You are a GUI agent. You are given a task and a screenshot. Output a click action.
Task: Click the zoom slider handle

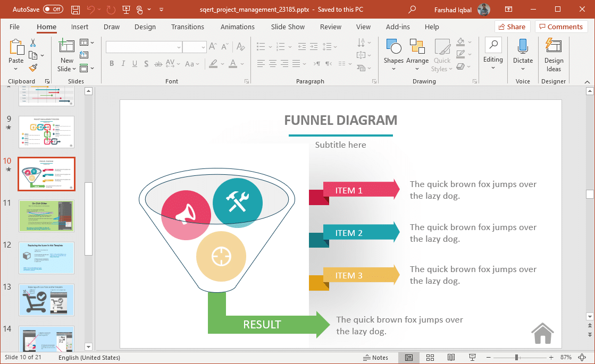pos(516,358)
